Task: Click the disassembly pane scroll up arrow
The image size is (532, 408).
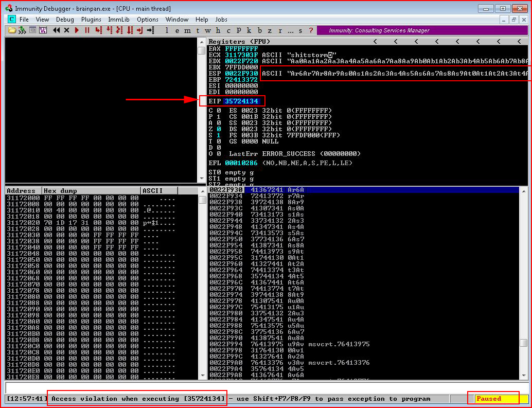Action: coord(202,42)
